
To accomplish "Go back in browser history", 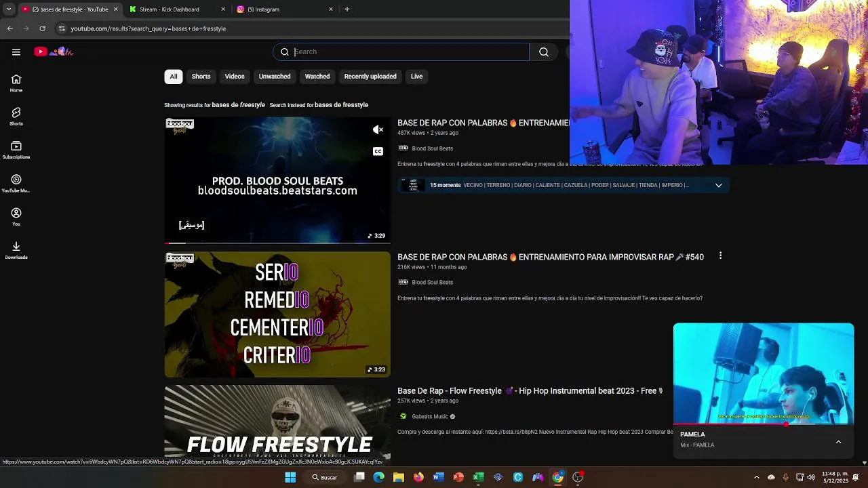I will (x=9, y=28).
